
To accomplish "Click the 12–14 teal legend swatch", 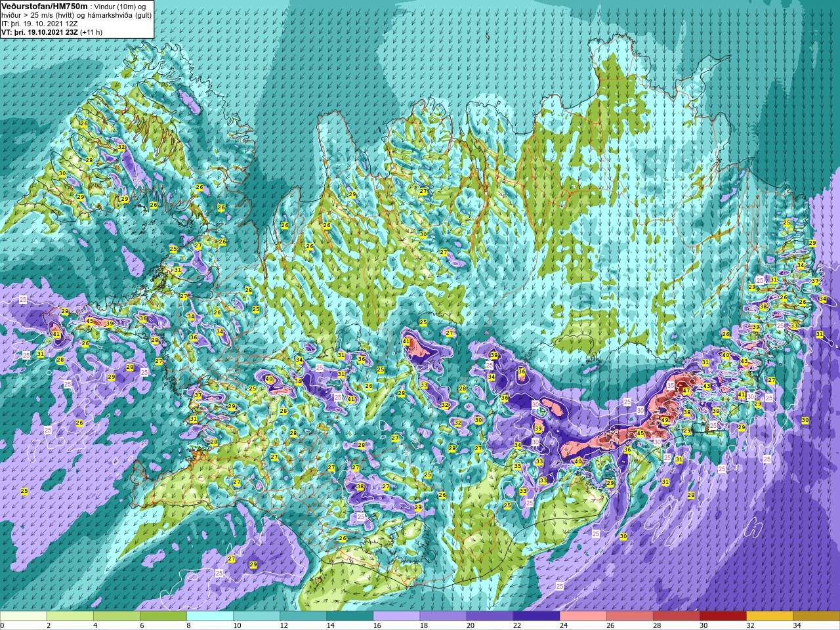I will [x=303, y=616].
